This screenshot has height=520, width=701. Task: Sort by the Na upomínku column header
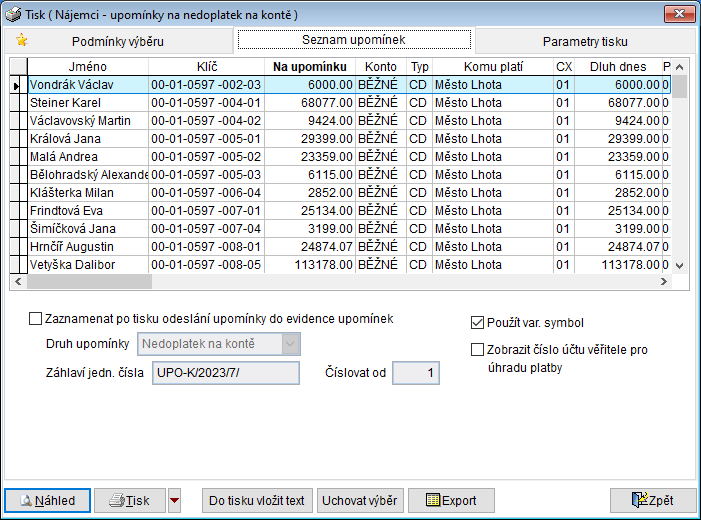point(310,66)
